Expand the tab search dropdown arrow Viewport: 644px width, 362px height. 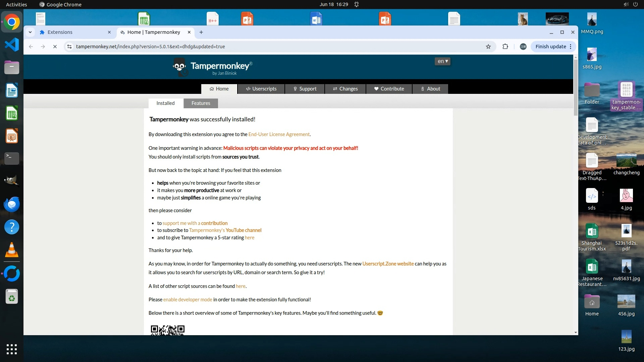click(x=30, y=32)
